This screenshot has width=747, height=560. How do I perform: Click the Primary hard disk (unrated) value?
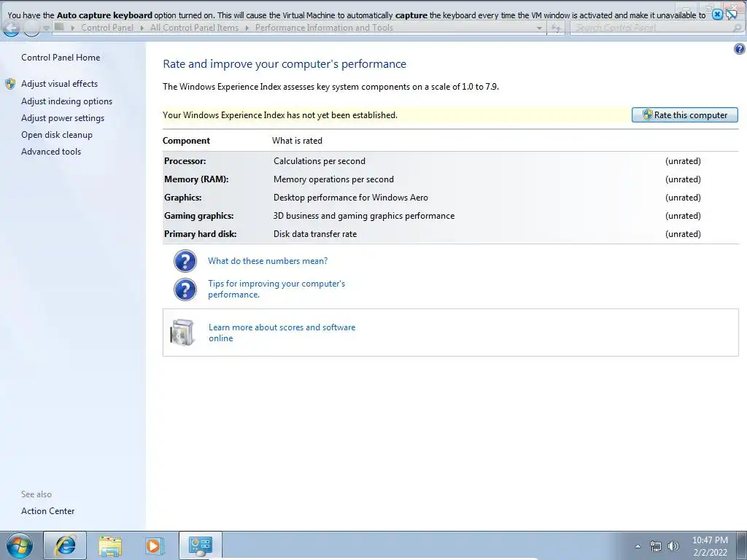[683, 234]
